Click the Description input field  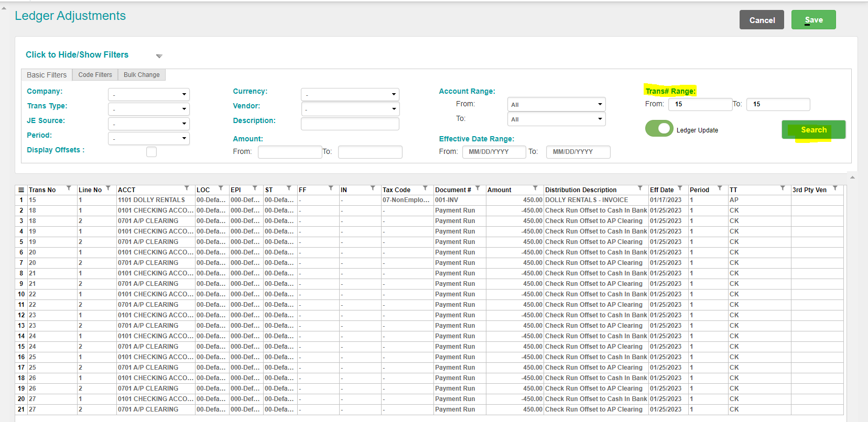click(x=350, y=124)
